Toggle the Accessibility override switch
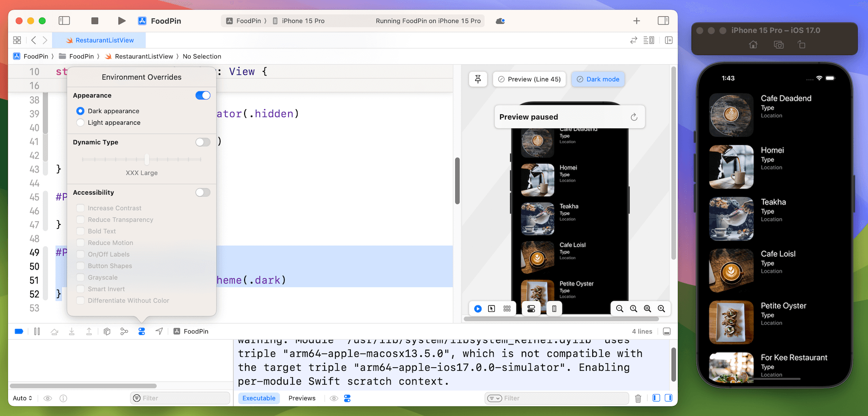This screenshot has width=868, height=416. [203, 192]
